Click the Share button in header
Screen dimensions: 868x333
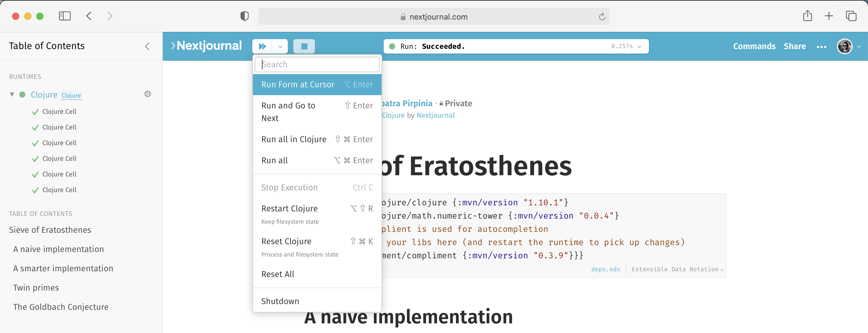(x=794, y=46)
